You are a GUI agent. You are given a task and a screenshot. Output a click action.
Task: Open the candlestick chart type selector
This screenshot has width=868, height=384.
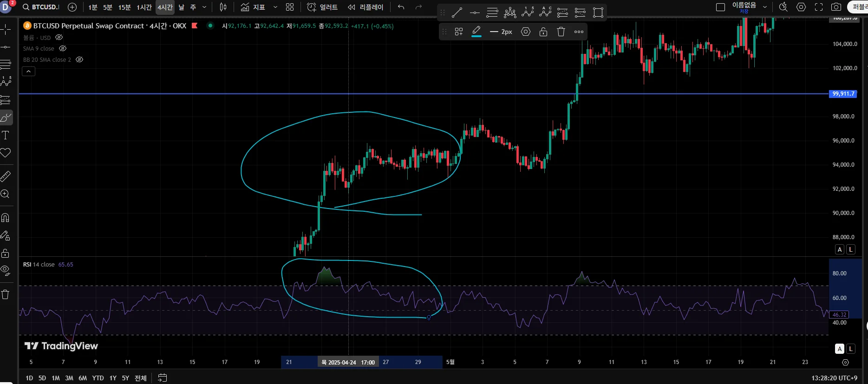point(223,7)
